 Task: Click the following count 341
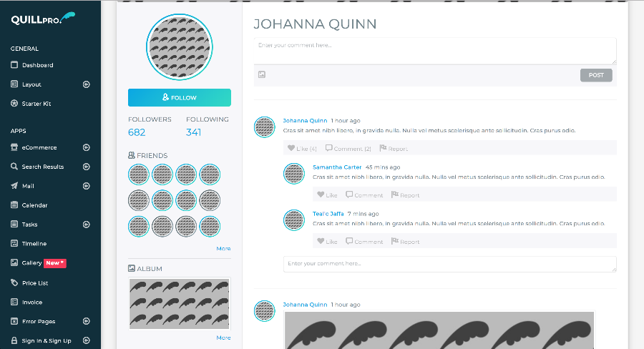(x=193, y=132)
